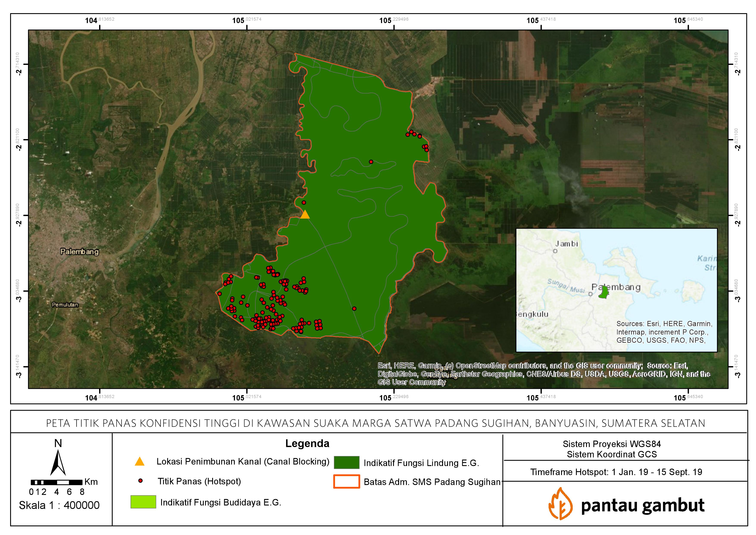This screenshot has width=756, height=535.
Task: Click the Palembang city label on satellite map
Action: 79,252
